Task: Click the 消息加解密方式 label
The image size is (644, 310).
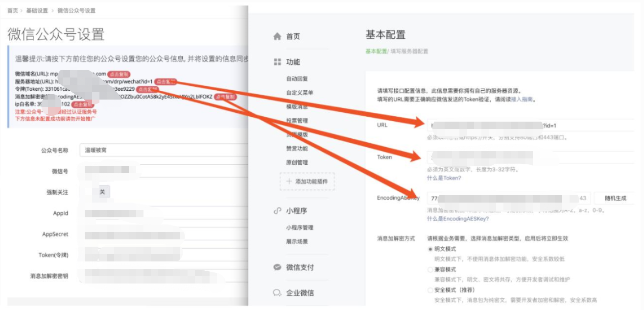Action: coord(396,238)
